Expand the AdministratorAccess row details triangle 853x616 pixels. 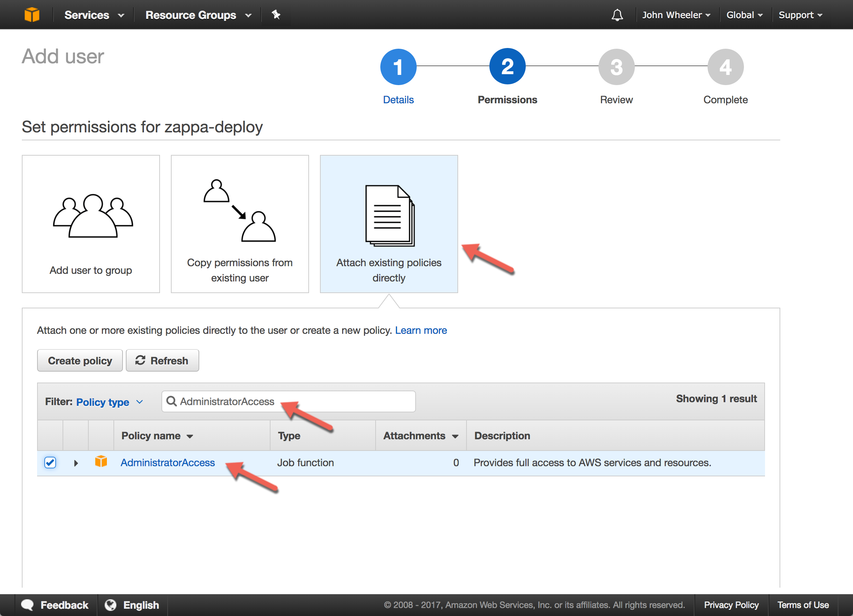[76, 463]
